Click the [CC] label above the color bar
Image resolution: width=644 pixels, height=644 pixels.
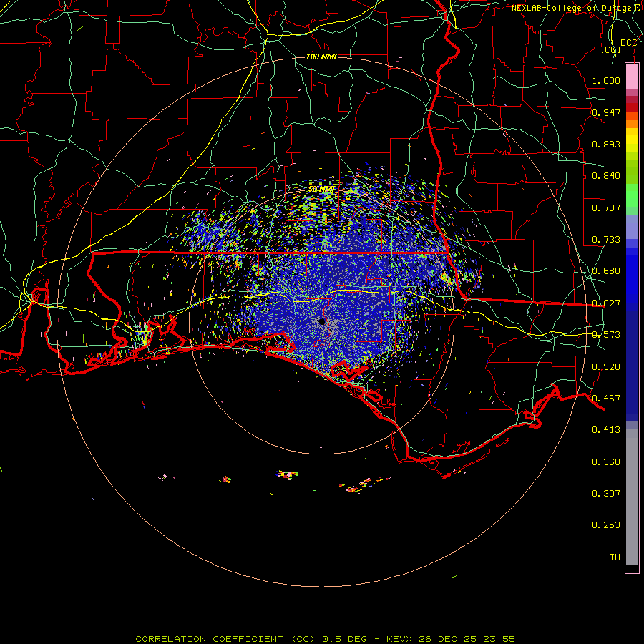(x=610, y=50)
